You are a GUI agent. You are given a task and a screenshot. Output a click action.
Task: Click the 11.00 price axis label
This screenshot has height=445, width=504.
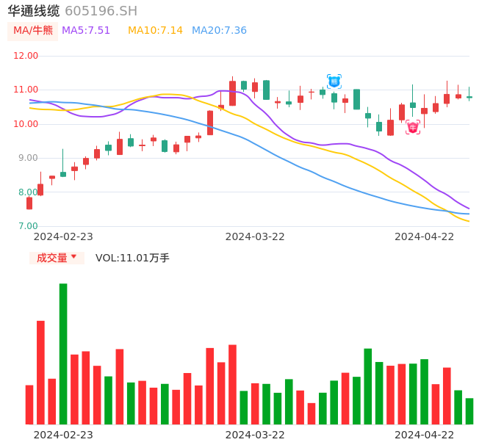26,90
